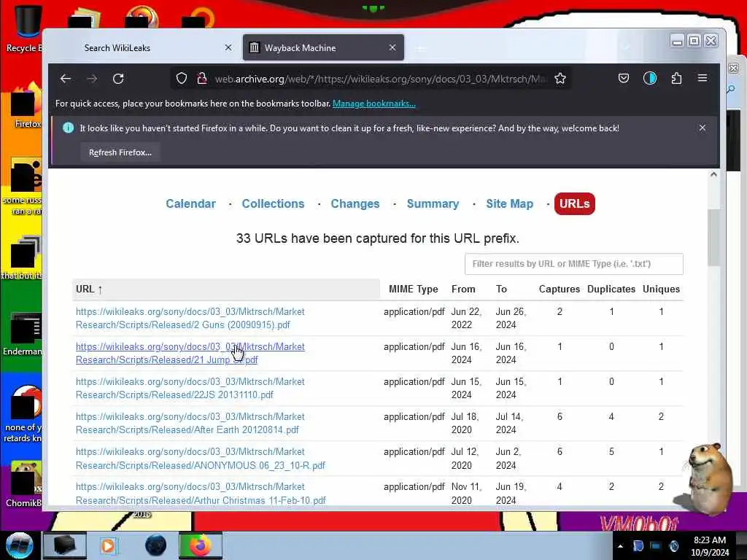Open the After Earth 20120814.pdf link

coord(190,424)
